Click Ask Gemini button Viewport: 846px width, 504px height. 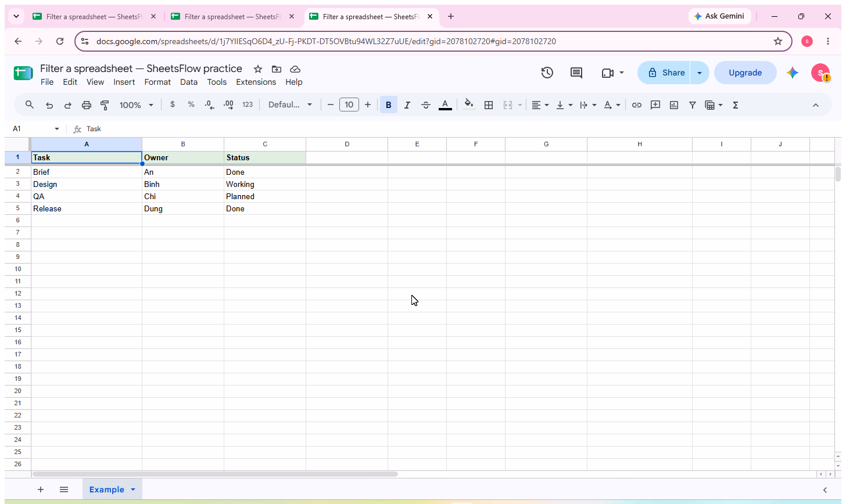click(719, 16)
